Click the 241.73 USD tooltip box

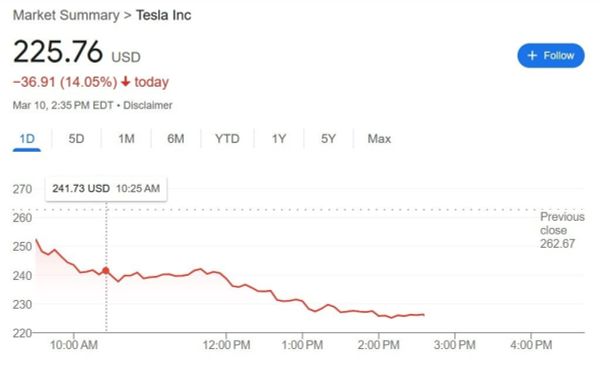106,189
